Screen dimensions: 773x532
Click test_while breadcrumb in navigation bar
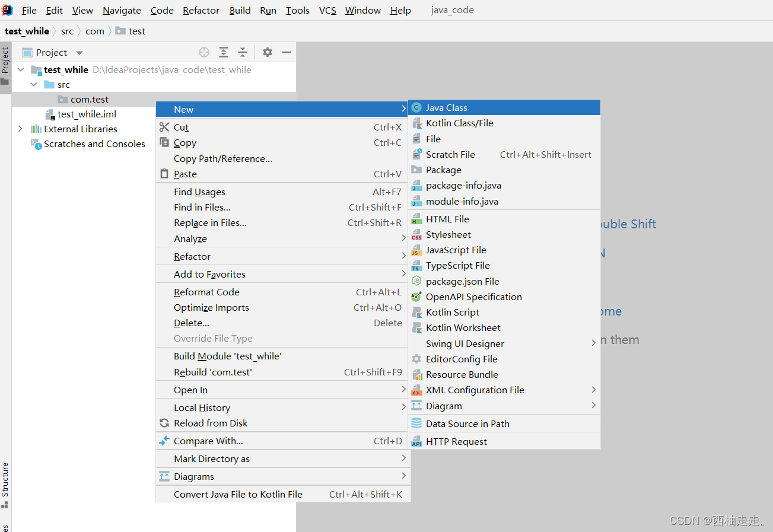(x=27, y=31)
